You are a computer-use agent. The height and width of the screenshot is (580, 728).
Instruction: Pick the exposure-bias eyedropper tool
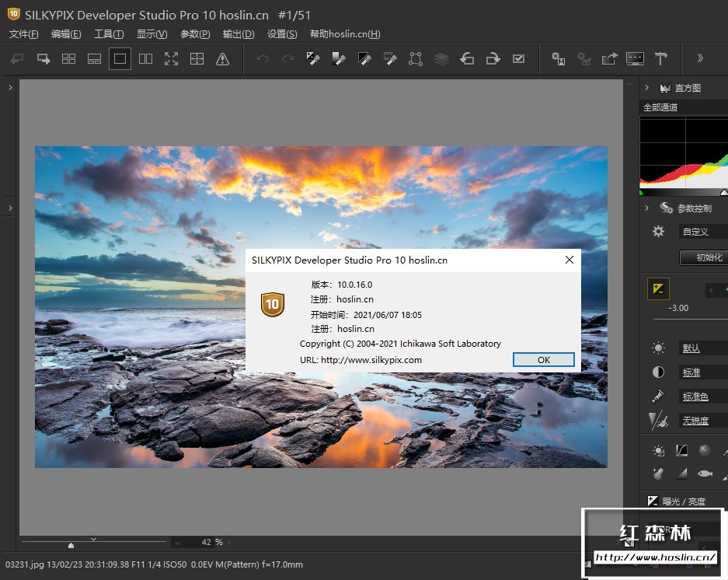click(313, 59)
